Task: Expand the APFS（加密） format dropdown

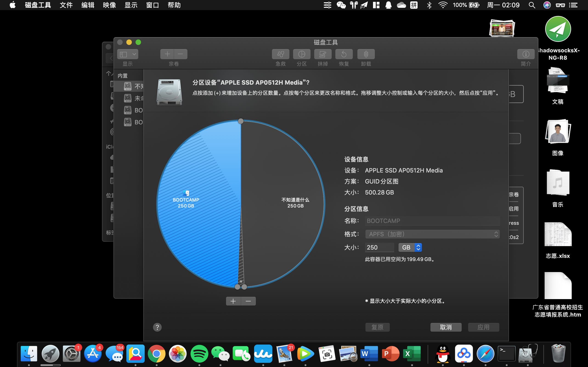Action: pos(432,234)
